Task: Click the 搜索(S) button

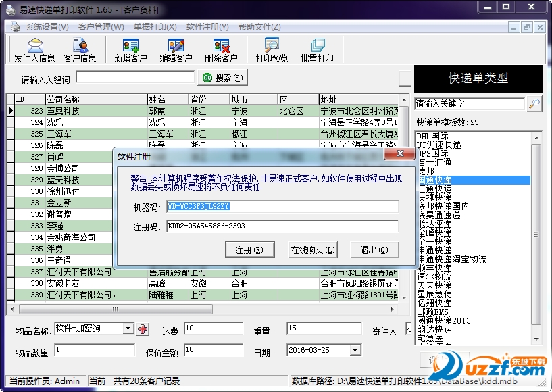Action: (x=223, y=78)
